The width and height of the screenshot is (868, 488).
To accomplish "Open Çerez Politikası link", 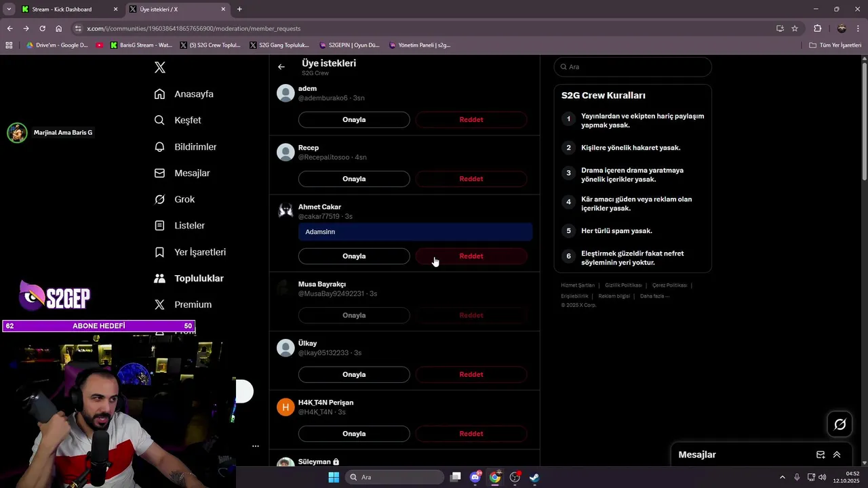I will point(669,285).
